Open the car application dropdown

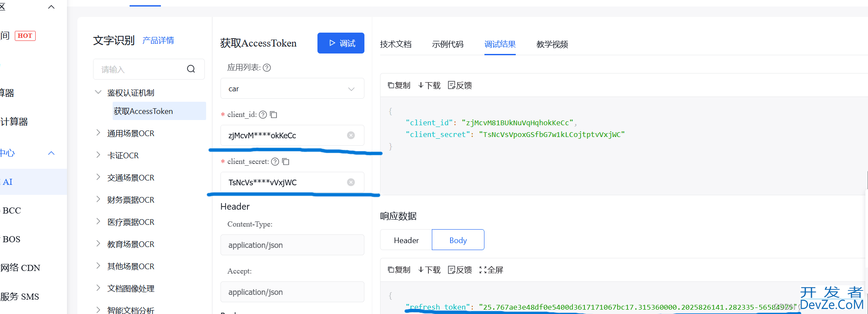coord(292,88)
